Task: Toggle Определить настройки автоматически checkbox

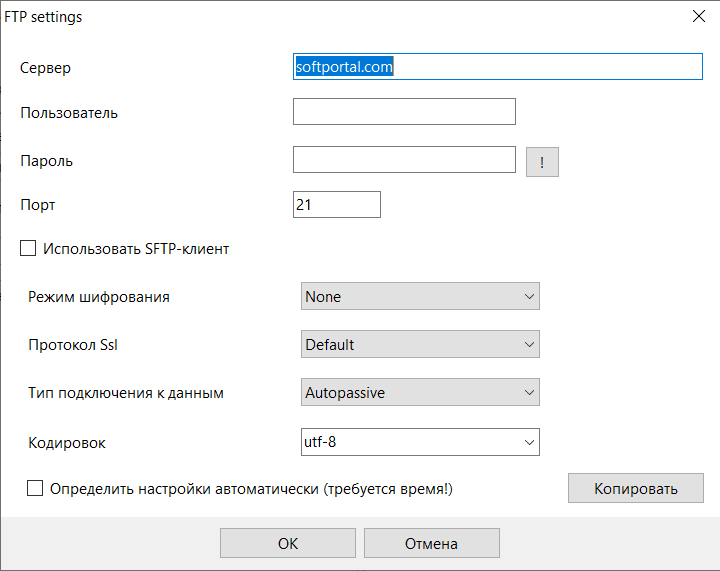Action: tap(36, 488)
